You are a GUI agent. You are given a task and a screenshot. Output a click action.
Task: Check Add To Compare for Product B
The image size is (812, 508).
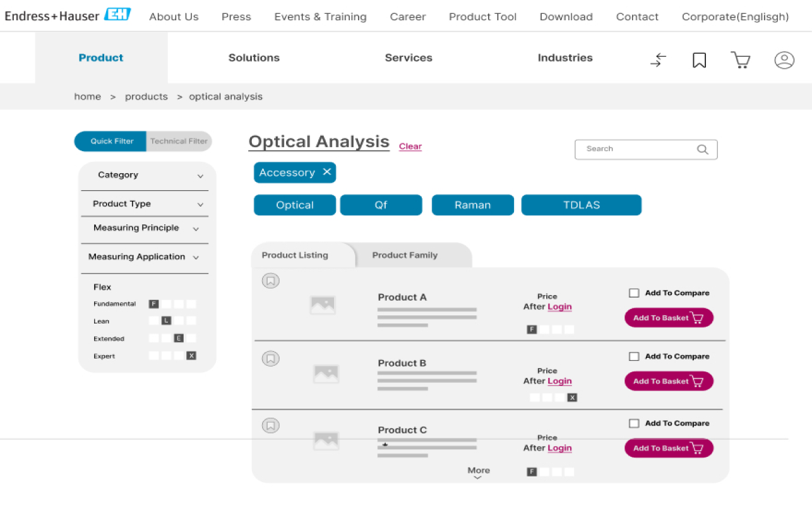pyautogui.click(x=634, y=356)
